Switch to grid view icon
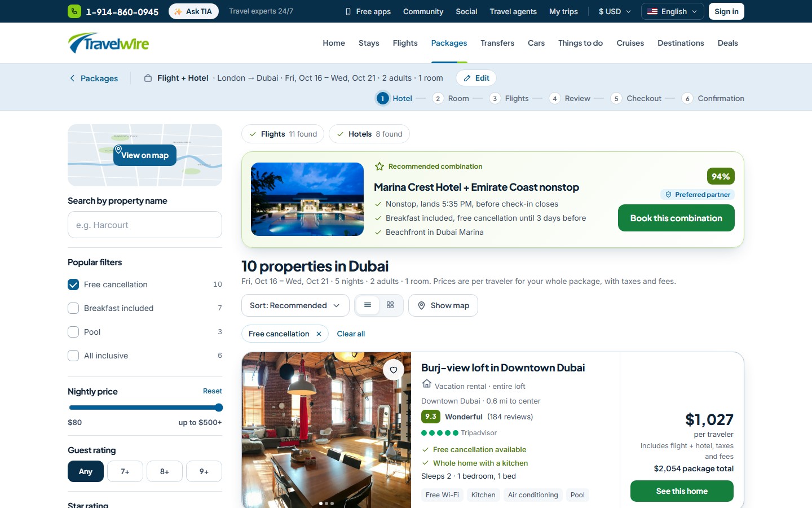812x508 pixels. click(x=390, y=305)
